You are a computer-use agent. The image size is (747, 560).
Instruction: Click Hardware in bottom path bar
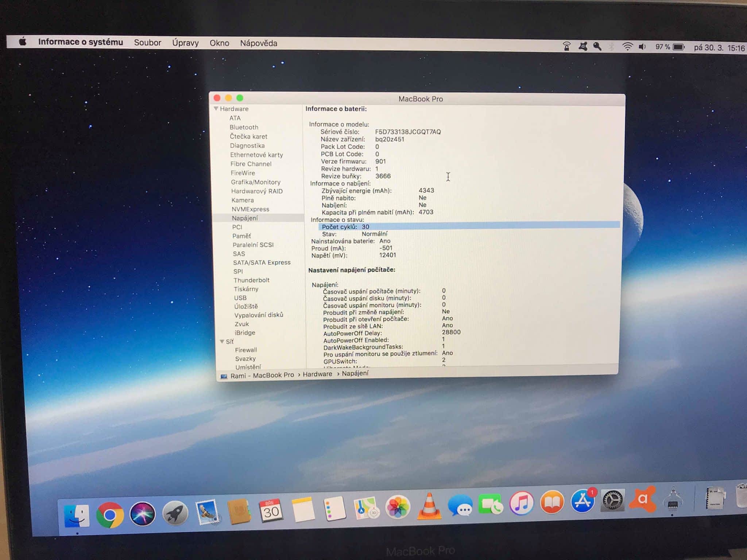point(317,374)
